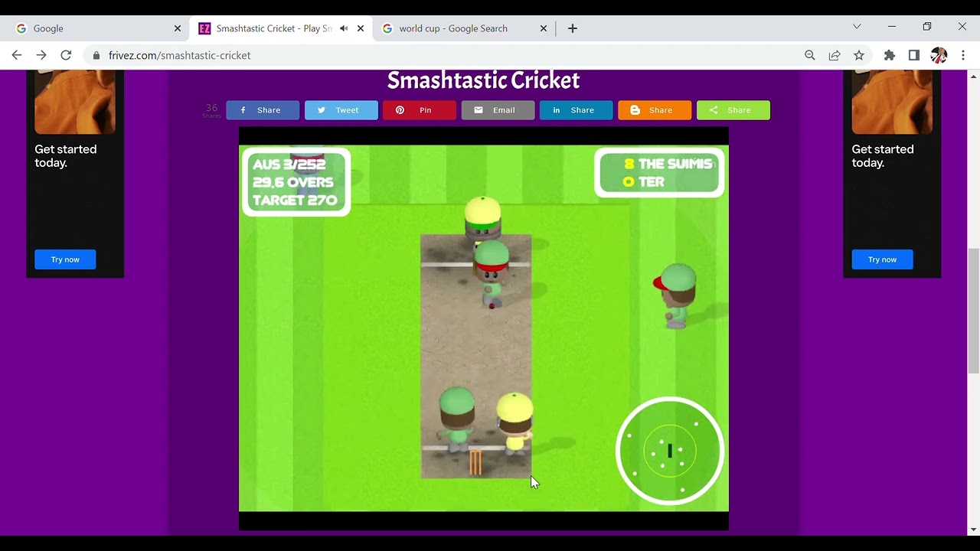
Task: Open the Chrome three-dot menu
Action: 963,55
